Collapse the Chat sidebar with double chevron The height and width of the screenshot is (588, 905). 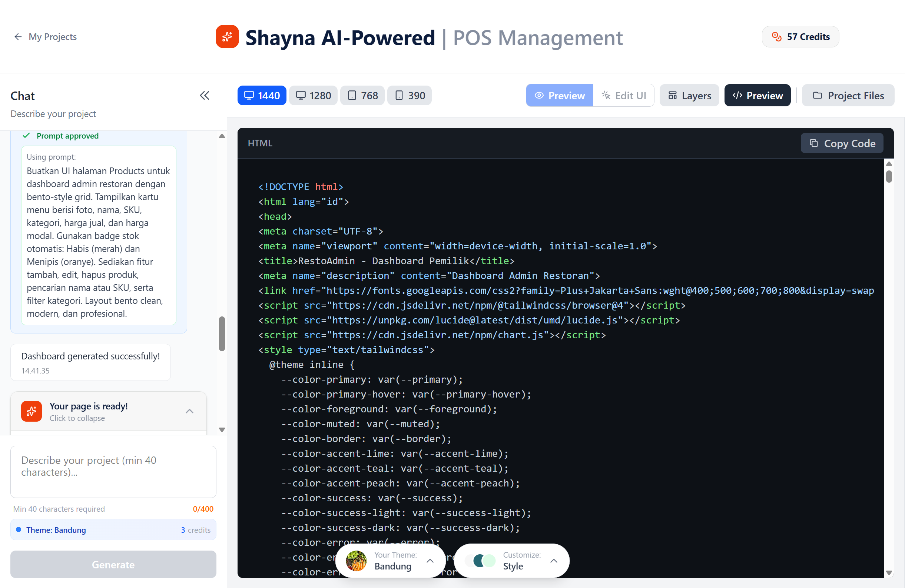(x=205, y=95)
